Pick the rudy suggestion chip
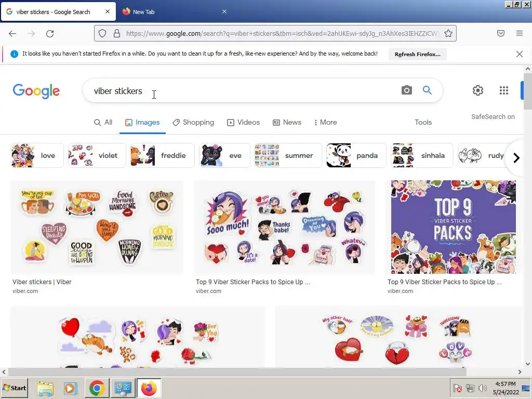532x399 pixels. coord(482,155)
